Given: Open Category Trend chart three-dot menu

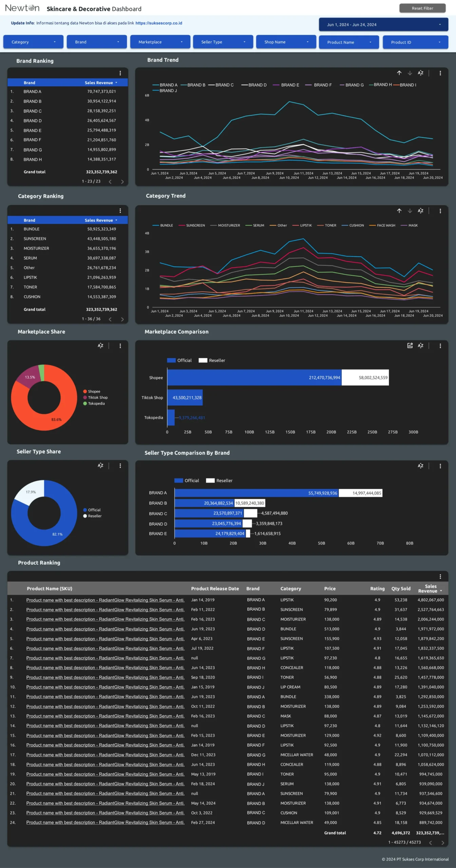Looking at the screenshot, I should click(x=440, y=211).
